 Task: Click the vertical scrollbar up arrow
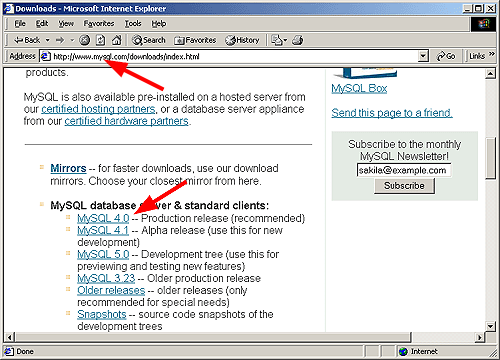pyautogui.click(x=490, y=74)
